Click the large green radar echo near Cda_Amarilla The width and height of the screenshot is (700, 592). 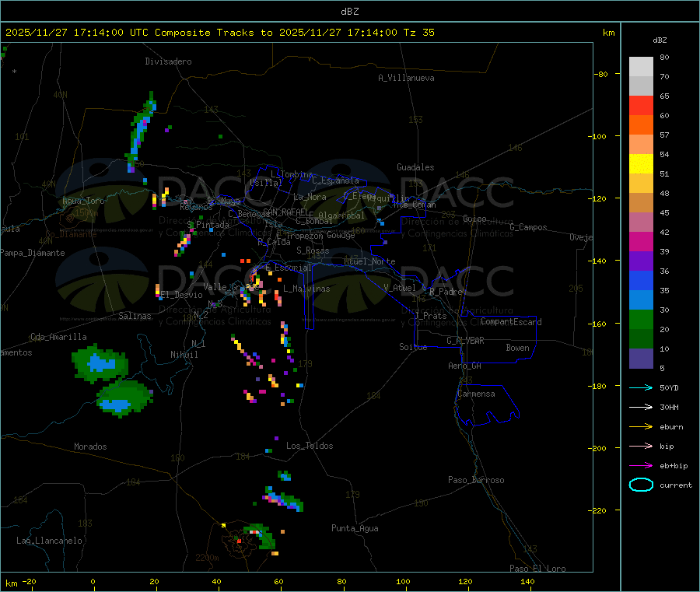100,364
